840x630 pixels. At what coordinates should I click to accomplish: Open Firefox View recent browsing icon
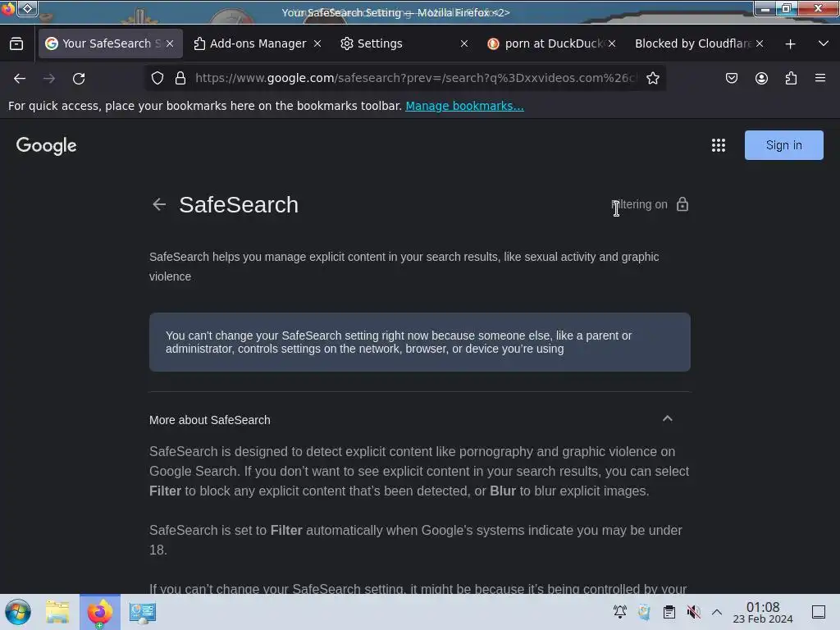16,43
